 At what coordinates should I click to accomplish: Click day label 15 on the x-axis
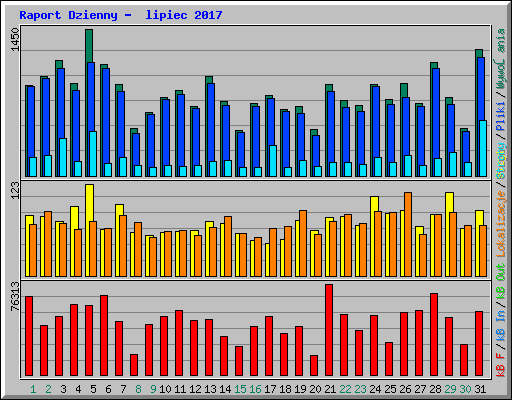pos(240,389)
